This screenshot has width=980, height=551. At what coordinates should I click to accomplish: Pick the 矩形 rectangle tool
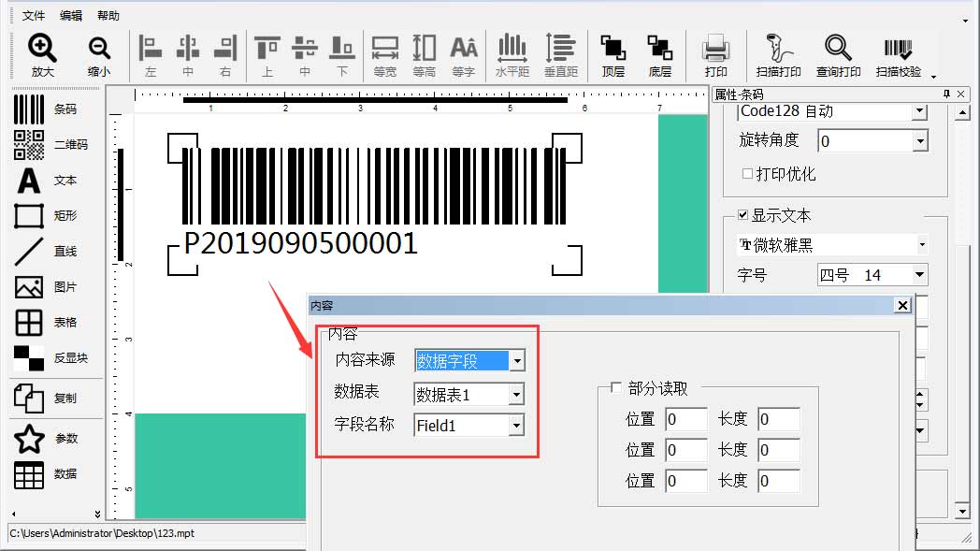pos(29,216)
